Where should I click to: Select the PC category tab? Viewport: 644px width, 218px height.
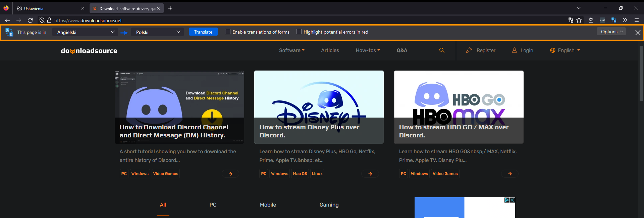click(213, 205)
